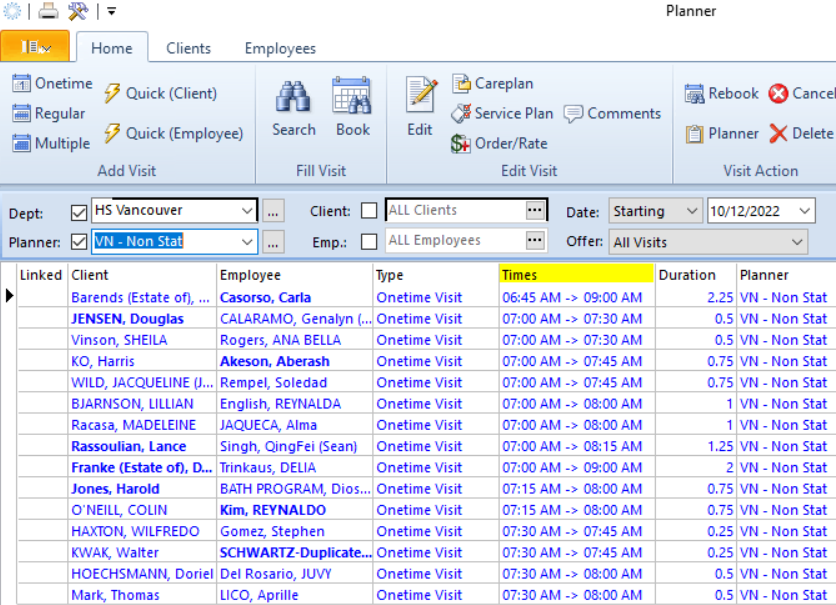The image size is (836, 605).
Task: Switch to the Clients tab
Action: coord(188,47)
